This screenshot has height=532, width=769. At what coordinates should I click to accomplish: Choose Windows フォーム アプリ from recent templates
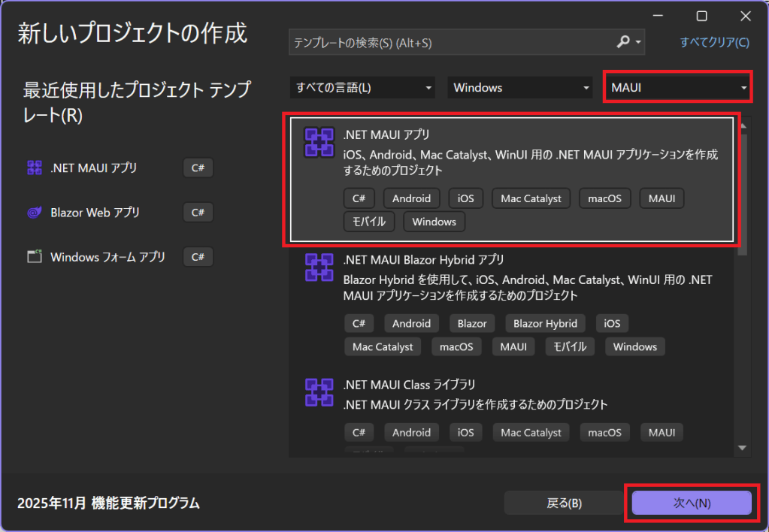click(107, 257)
